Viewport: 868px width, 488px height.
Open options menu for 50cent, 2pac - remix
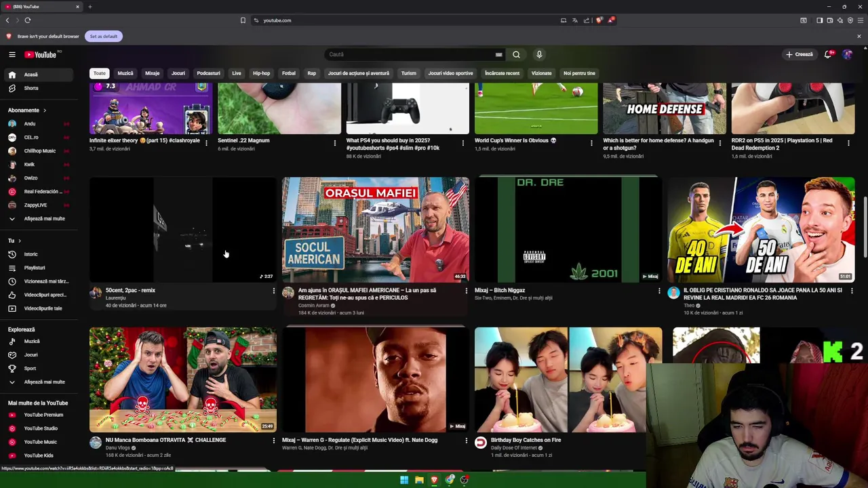[x=274, y=291]
